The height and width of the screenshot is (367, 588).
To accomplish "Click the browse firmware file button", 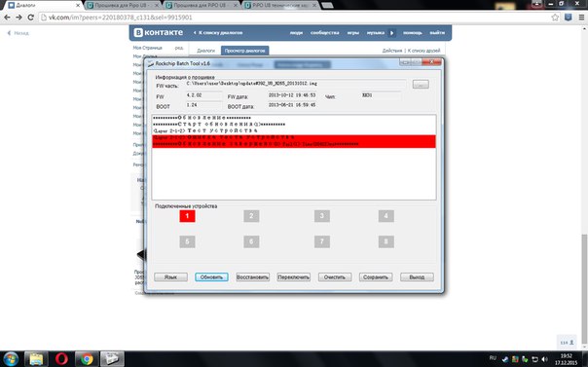I will 421,85.
